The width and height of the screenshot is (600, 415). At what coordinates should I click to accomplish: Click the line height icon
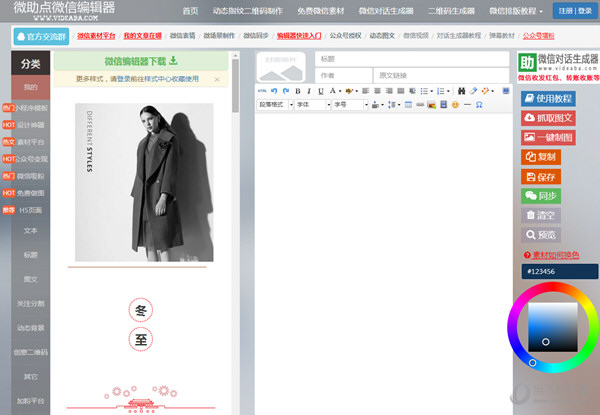click(x=393, y=104)
